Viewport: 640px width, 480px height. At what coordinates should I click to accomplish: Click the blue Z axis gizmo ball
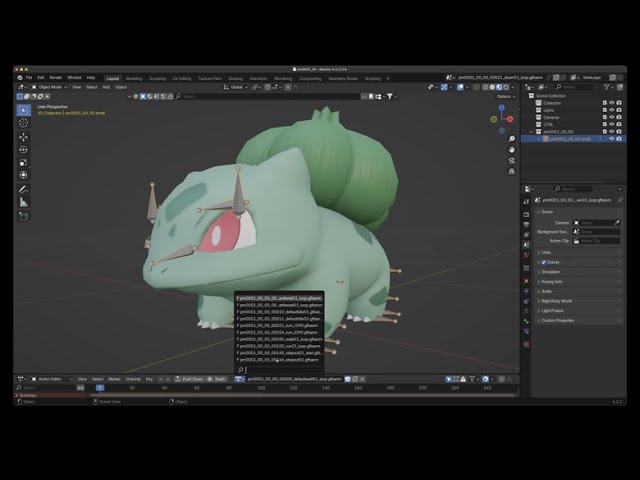tap(502, 108)
